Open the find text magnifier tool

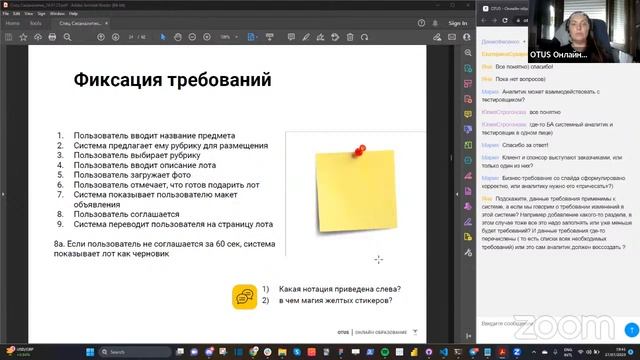(x=67, y=37)
